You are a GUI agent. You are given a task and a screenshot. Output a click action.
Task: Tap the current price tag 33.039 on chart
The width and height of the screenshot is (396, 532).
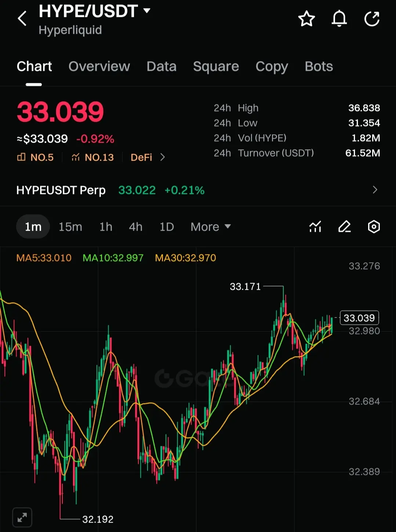coord(359,318)
